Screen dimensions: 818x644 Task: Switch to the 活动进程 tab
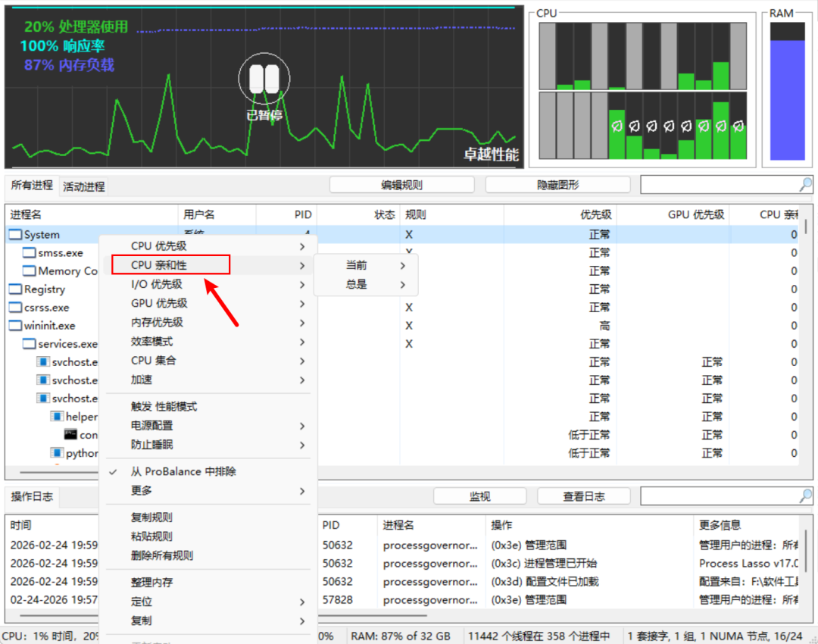pos(84,187)
